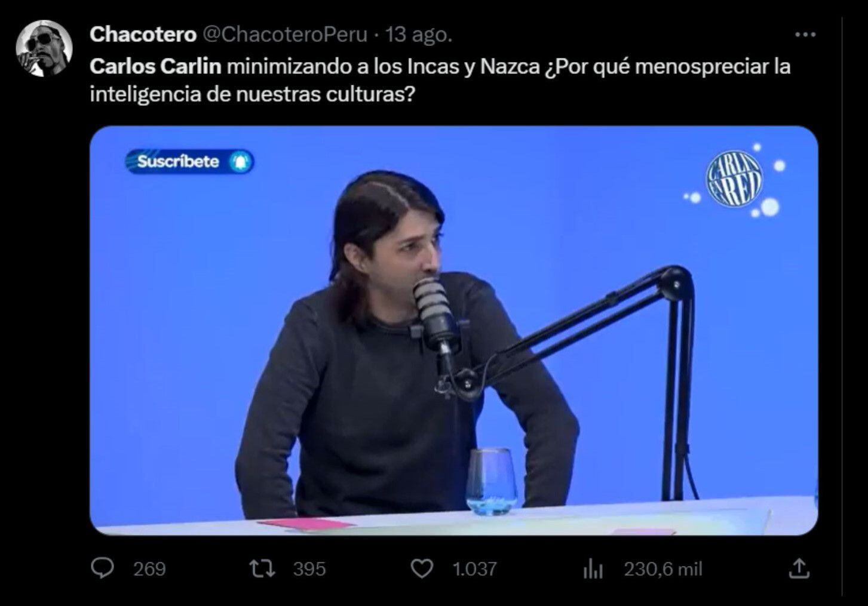
Task: Click the tweet body text
Action: [440, 80]
